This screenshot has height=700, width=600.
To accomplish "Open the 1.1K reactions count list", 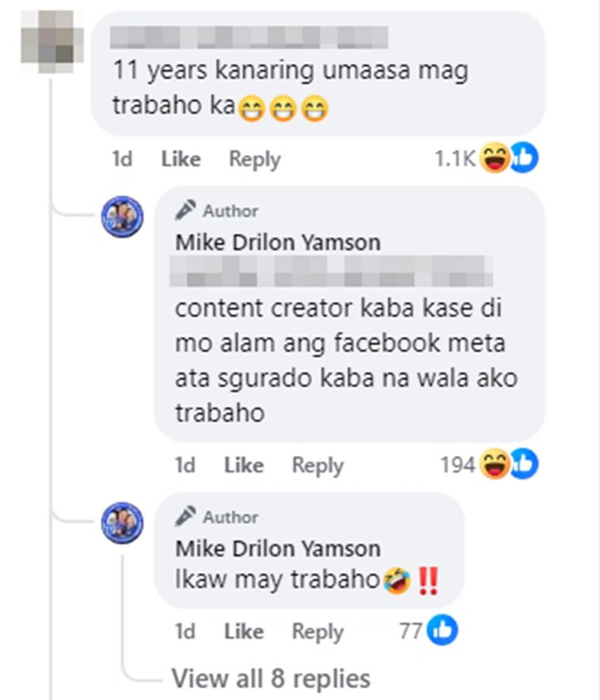I will tap(455, 159).
